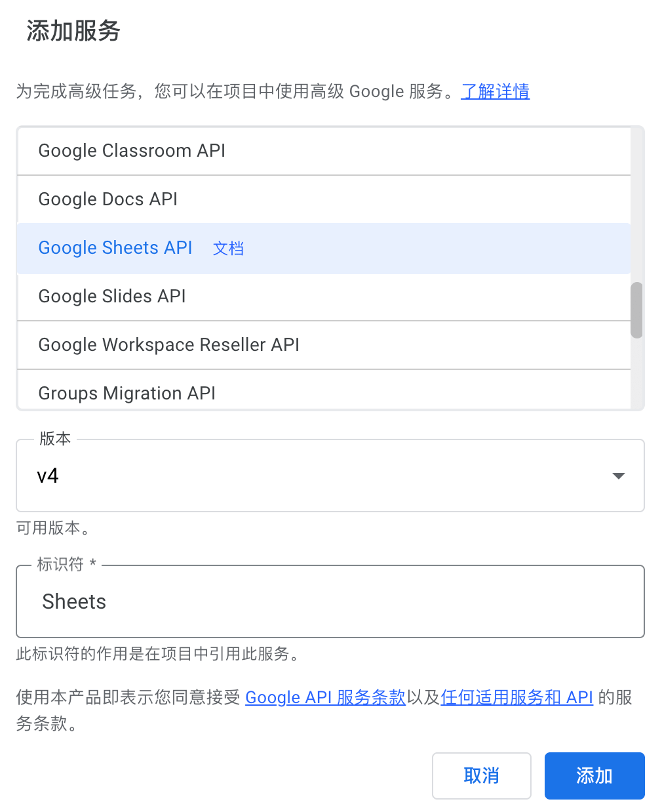Choose the Google Docs API entry
Image resolution: width=662 pixels, height=812 pixels.
324,199
